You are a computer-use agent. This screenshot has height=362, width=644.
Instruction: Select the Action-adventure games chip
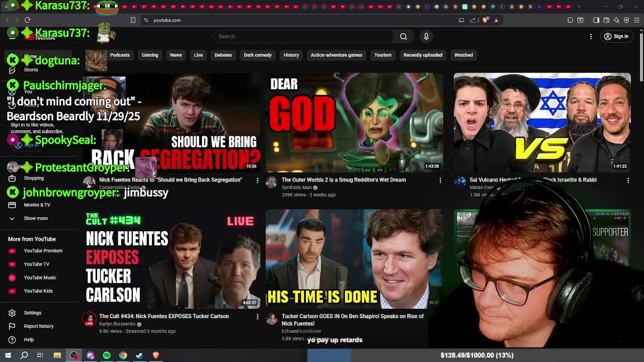pos(337,55)
